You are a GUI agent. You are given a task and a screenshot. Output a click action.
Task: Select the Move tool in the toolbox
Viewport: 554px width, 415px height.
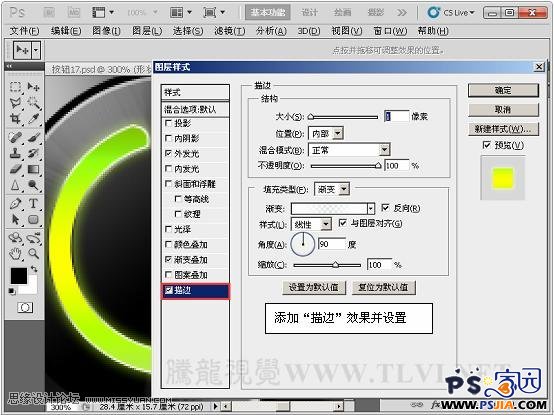(x=34, y=87)
